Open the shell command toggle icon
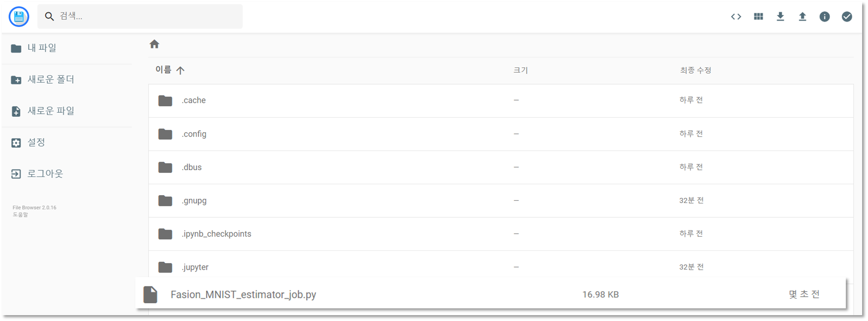The image size is (868, 321). click(x=736, y=17)
